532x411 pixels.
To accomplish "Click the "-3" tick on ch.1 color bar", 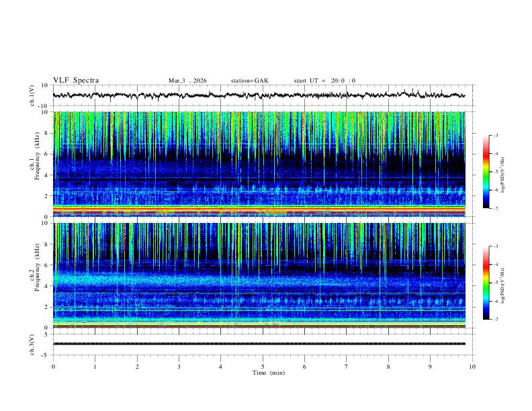I will tap(495, 136).
